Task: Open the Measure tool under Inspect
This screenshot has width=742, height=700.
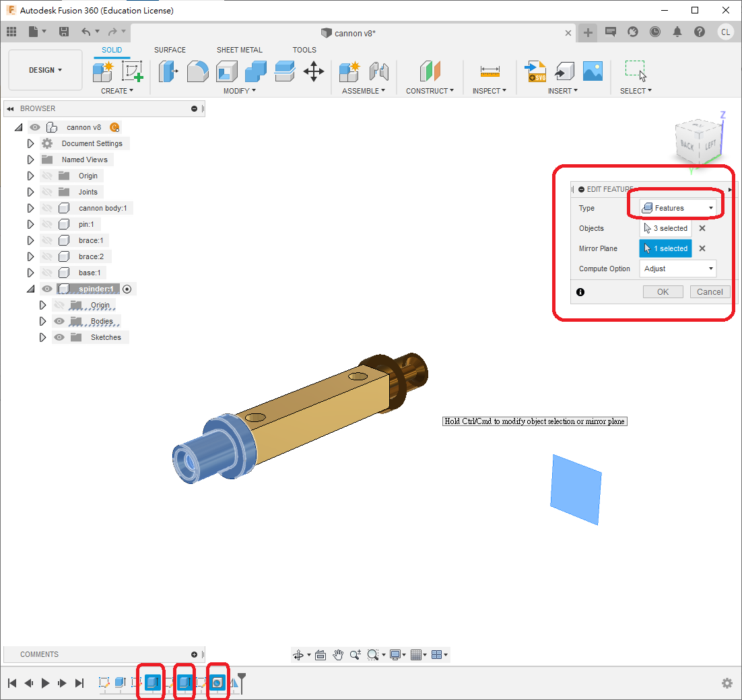Action: point(490,71)
